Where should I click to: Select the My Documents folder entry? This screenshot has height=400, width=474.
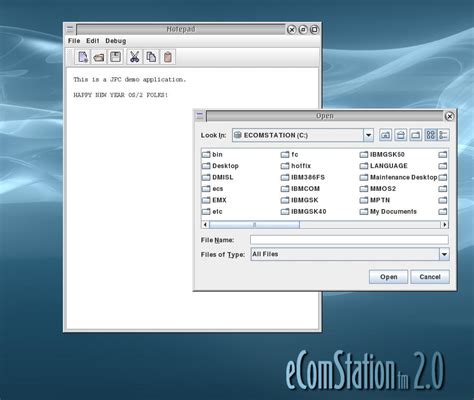tap(388, 211)
